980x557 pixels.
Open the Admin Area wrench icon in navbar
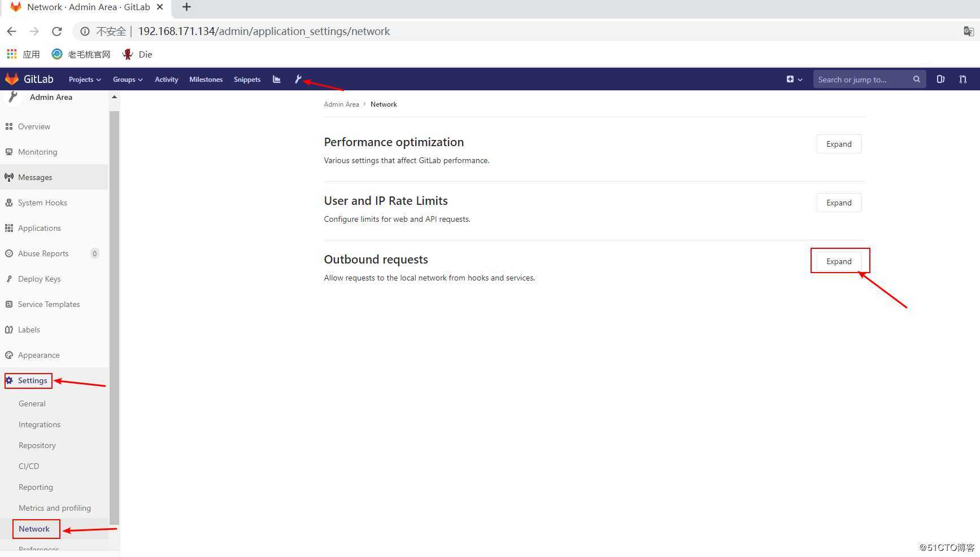298,79
